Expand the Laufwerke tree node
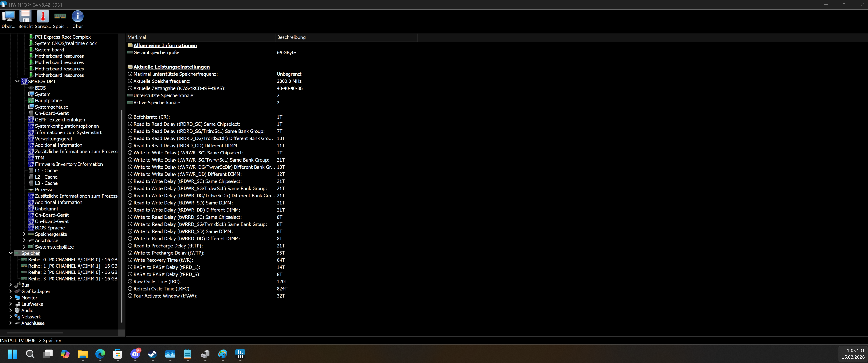Image resolution: width=868 pixels, height=363 pixels. pyautogui.click(x=10, y=304)
